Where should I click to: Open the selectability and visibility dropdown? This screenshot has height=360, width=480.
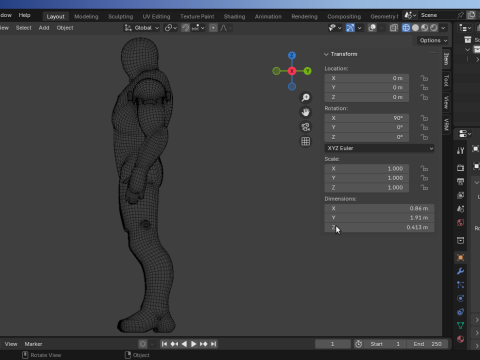(334, 28)
